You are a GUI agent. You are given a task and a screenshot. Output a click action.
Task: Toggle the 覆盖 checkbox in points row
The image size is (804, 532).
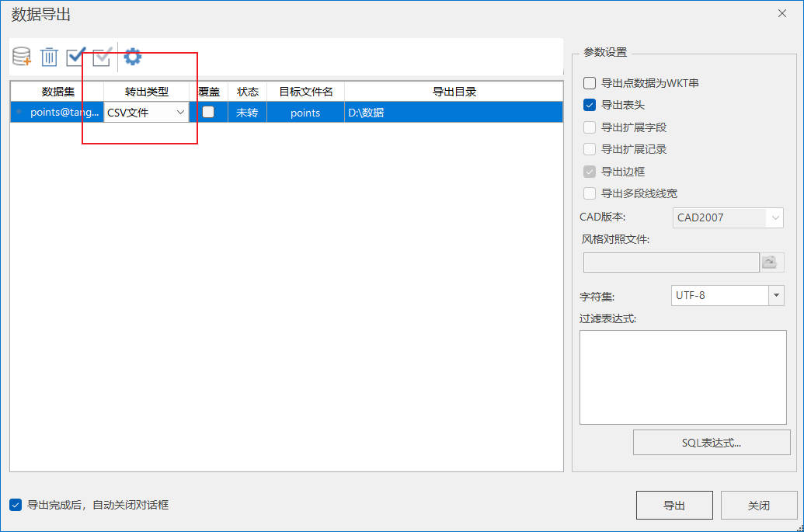tap(208, 112)
